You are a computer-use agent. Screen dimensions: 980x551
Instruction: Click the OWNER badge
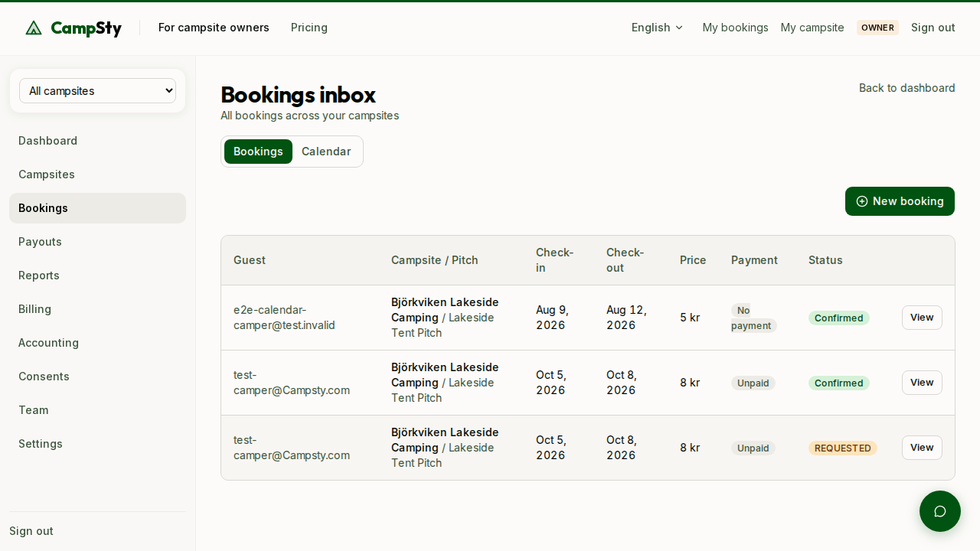877,28
